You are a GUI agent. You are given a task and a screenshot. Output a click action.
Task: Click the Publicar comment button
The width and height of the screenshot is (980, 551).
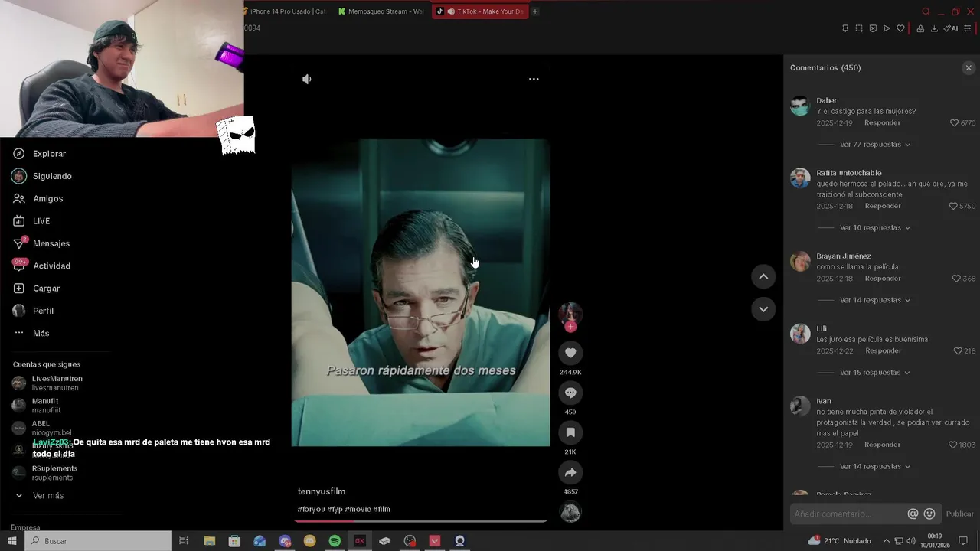coord(959,514)
